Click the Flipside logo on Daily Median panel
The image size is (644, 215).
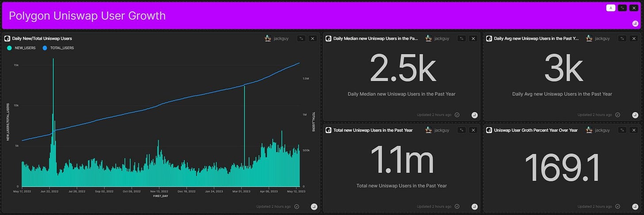click(x=329, y=39)
